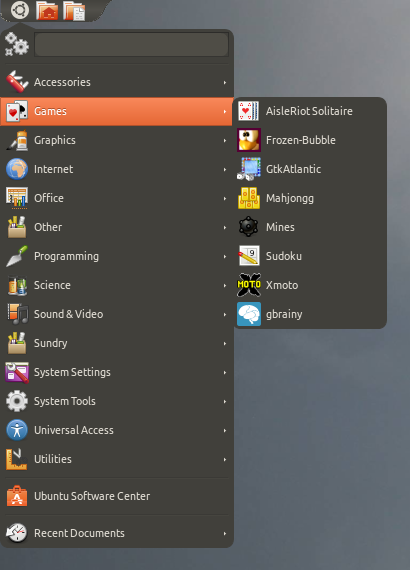Expand the Internet submenu arrow
This screenshot has width=410, height=570.
[x=225, y=170]
